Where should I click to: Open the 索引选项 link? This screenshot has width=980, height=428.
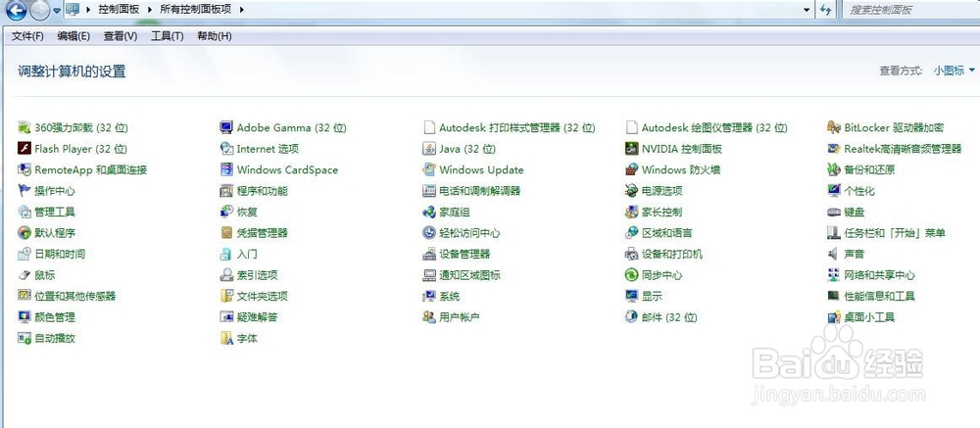coord(257,275)
